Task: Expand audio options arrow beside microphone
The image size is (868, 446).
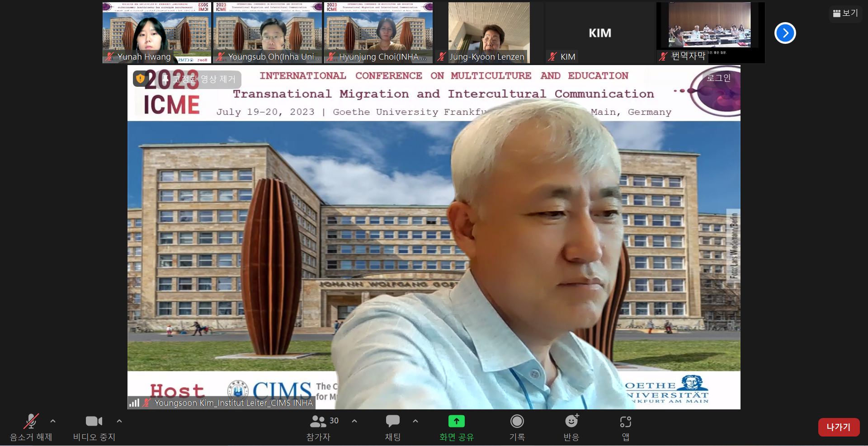Action: point(53,421)
